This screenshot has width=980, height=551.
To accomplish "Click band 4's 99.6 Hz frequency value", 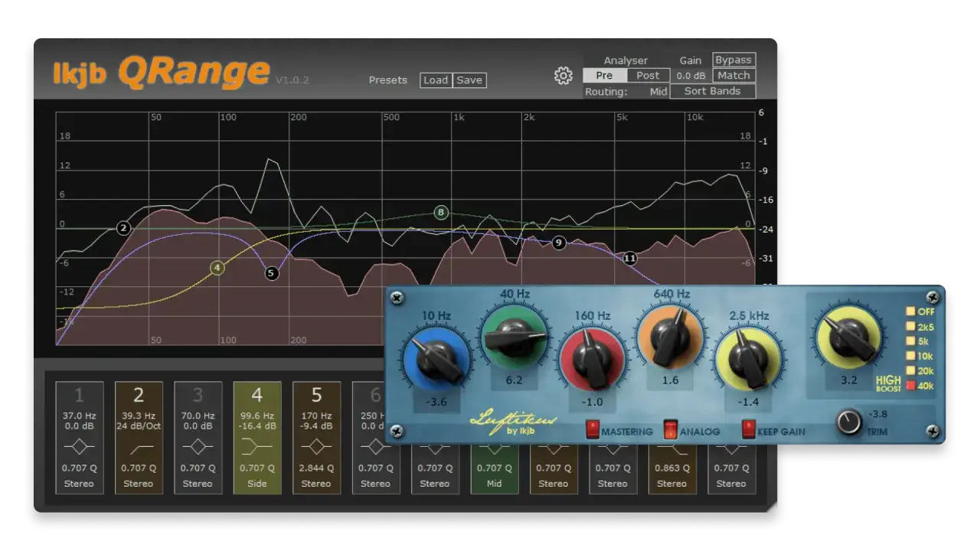I will pyautogui.click(x=257, y=416).
